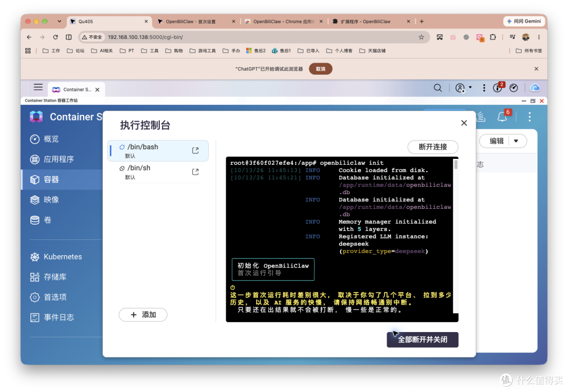Select the /bin/bash console session
The image size is (568, 392).
[x=158, y=150]
